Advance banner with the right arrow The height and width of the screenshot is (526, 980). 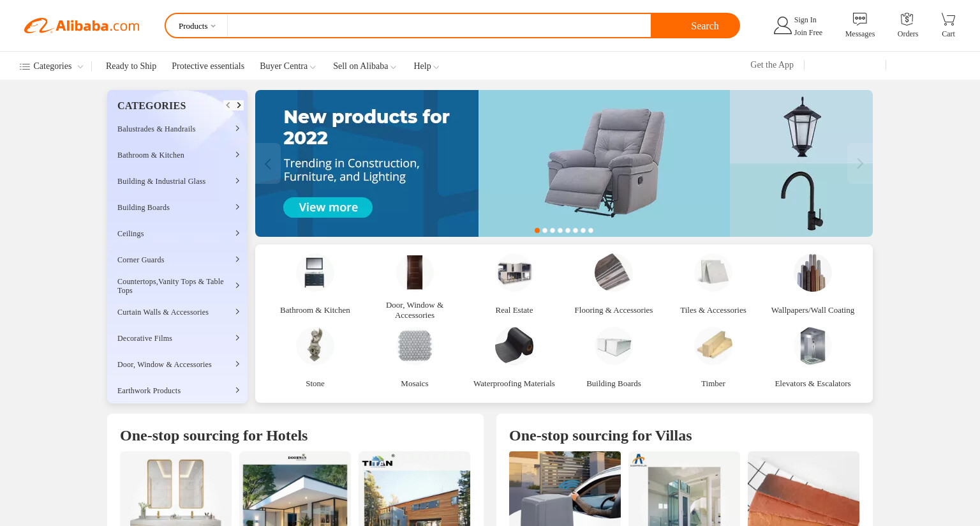(x=860, y=163)
